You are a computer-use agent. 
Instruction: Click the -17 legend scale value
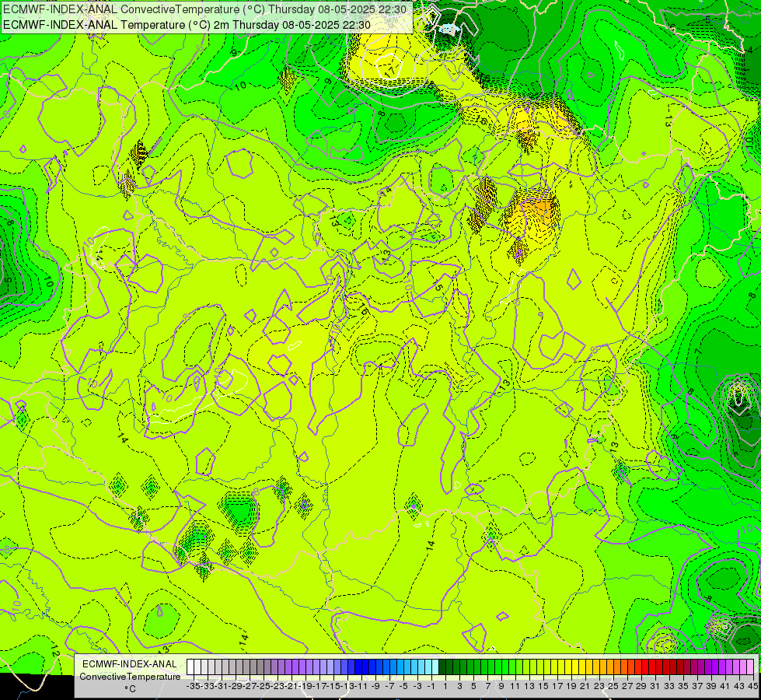(x=319, y=687)
